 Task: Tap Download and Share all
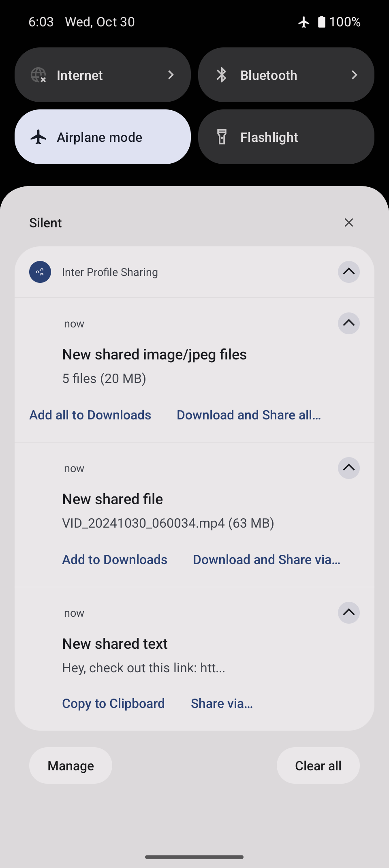point(249,415)
